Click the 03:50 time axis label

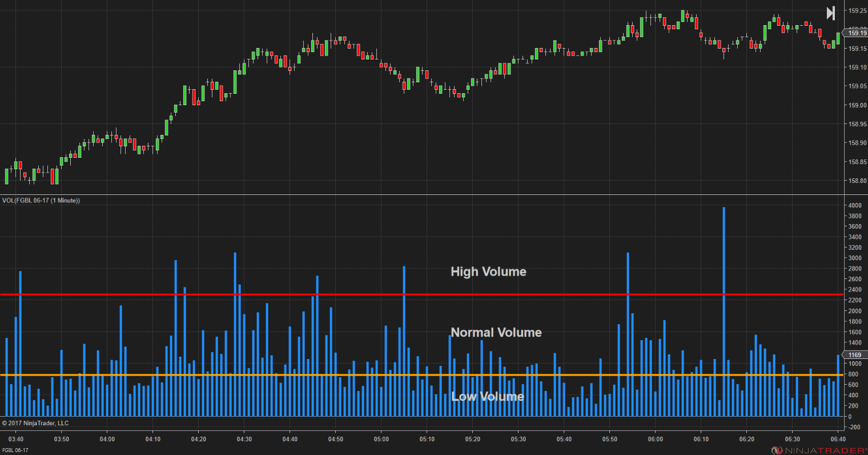point(61,440)
